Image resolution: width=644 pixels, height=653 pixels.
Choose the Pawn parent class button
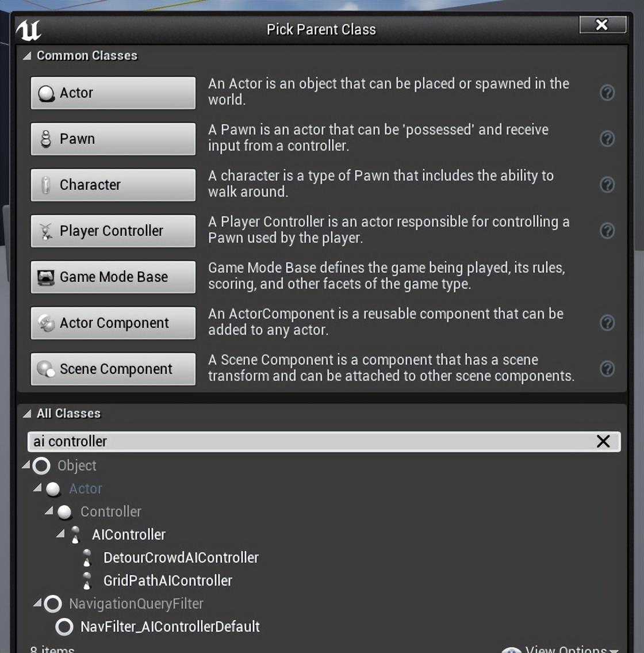113,139
